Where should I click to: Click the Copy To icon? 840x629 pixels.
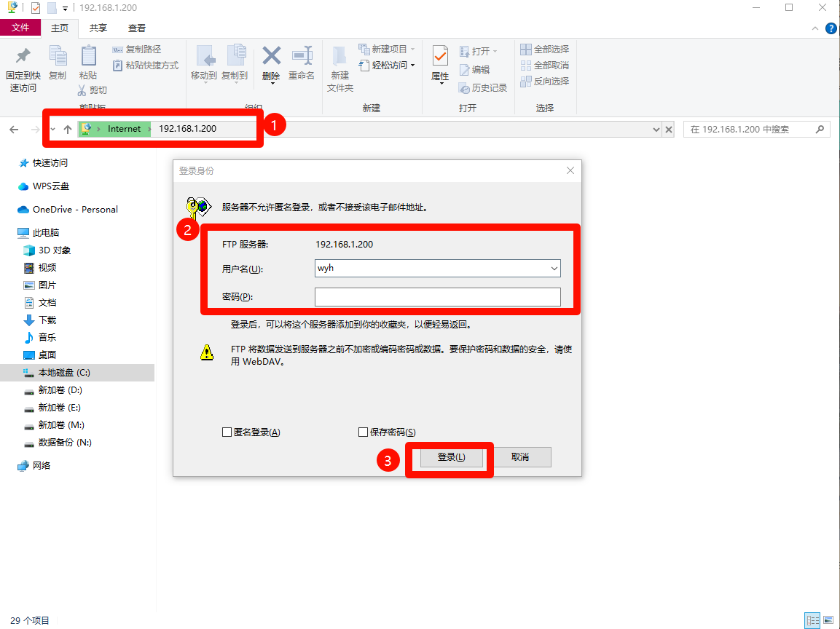pos(236,55)
